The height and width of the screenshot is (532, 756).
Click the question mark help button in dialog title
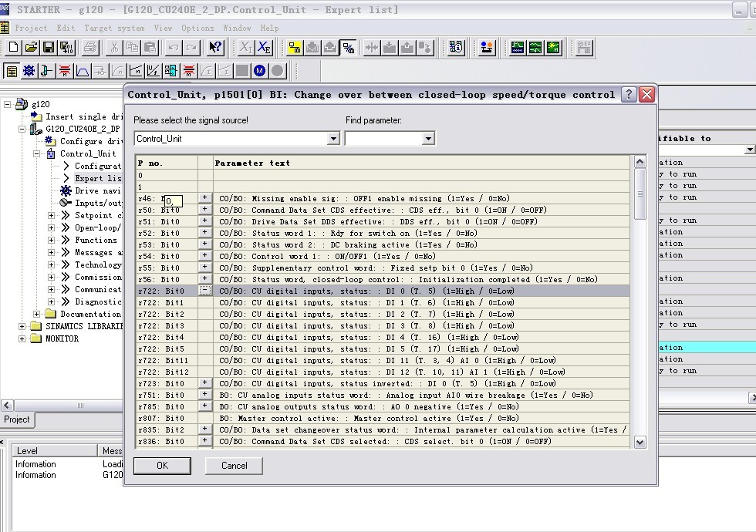pyautogui.click(x=628, y=94)
